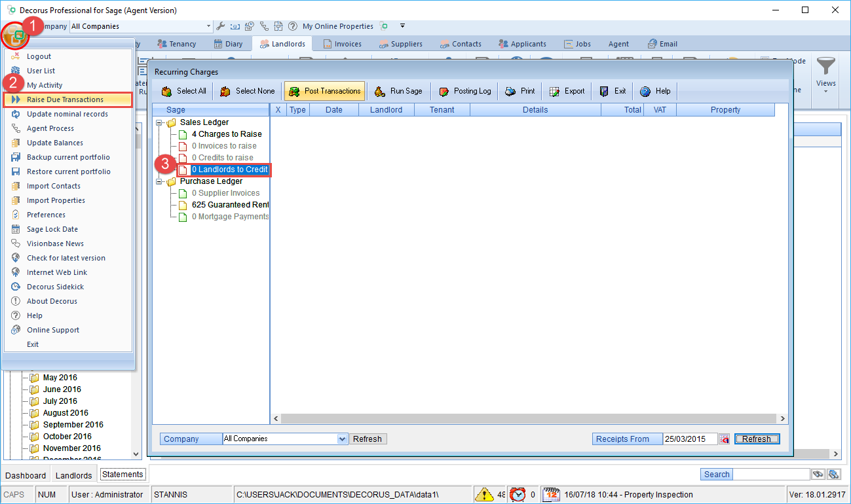Open My Activity menu entry
The height and width of the screenshot is (504, 851).
click(x=69, y=85)
